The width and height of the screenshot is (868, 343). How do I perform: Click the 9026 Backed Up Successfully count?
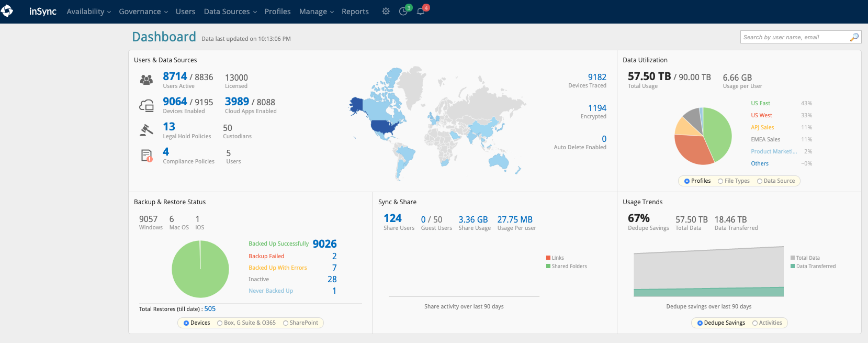(x=324, y=244)
